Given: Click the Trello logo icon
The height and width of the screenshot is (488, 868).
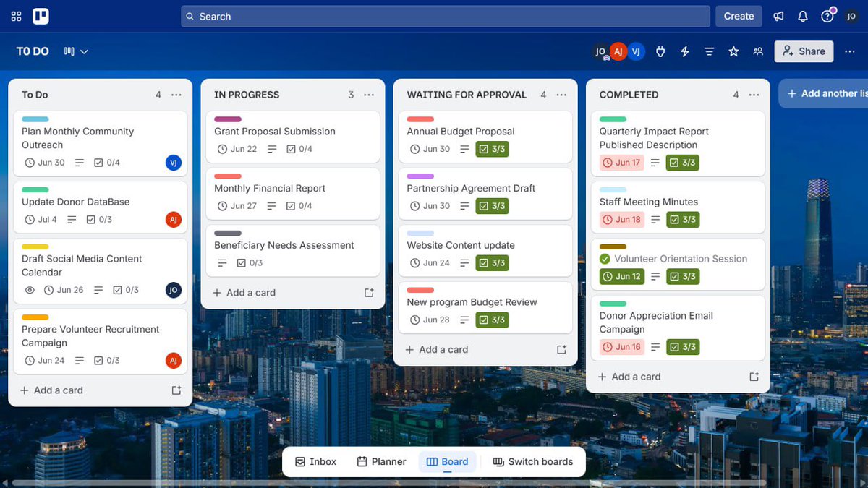Looking at the screenshot, I should (x=41, y=16).
